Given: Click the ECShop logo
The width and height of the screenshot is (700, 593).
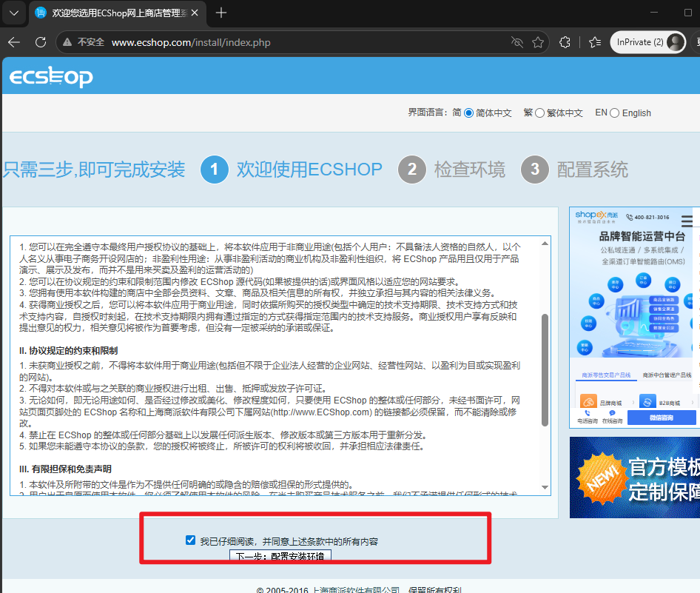Looking at the screenshot, I should (x=51, y=76).
